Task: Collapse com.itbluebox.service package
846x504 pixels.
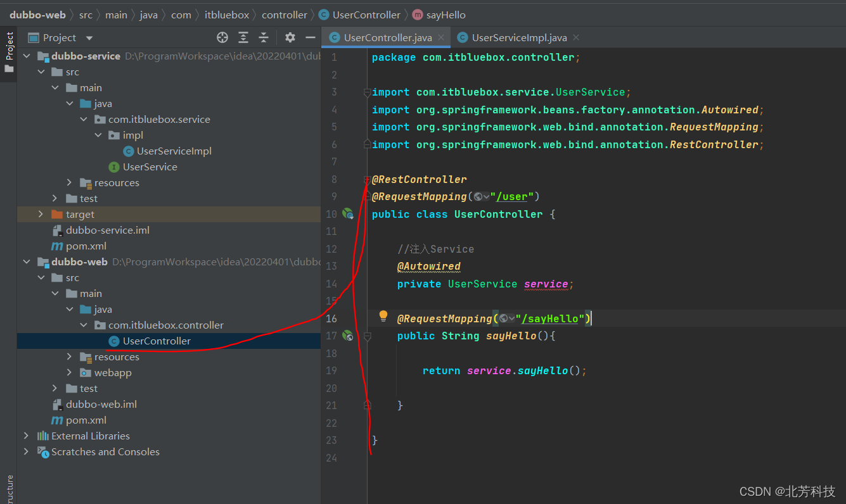Action: 84,119
